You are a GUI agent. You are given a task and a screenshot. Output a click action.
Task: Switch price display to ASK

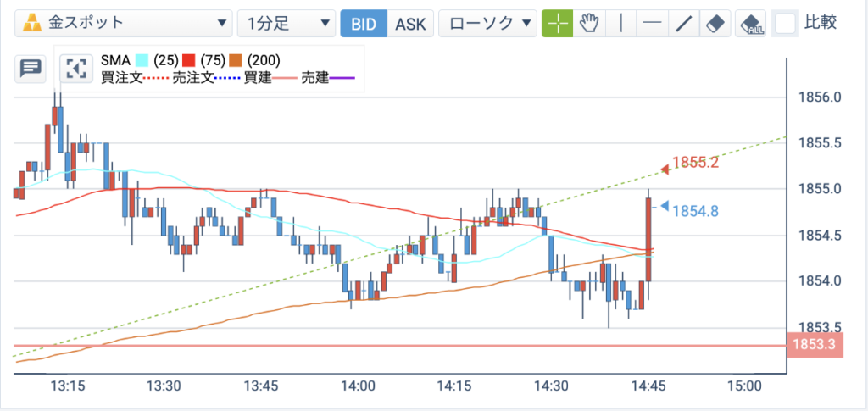point(410,24)
